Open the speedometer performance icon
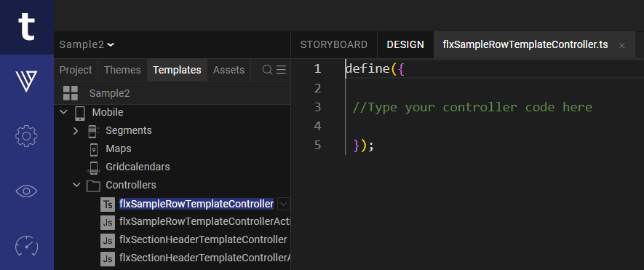The image size is (644, 270). click(x=26, y=246)
